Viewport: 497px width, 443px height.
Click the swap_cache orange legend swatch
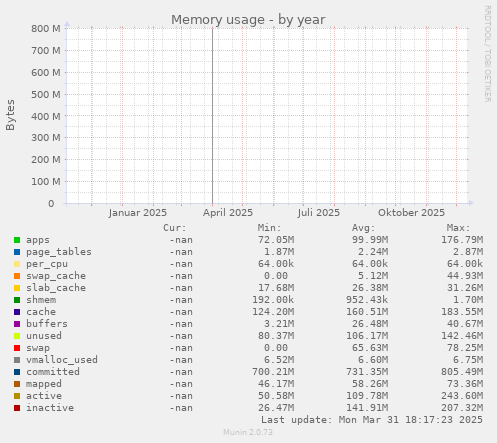[x=17, y=276]
